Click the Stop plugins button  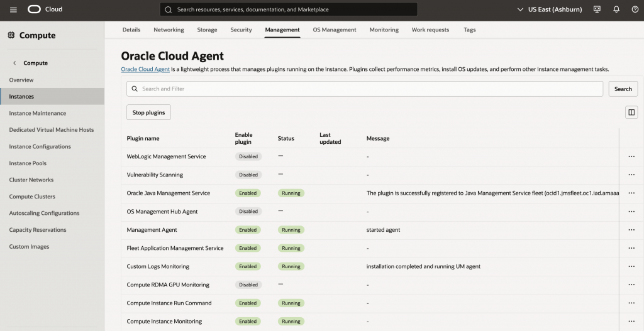pyautogui.click(x=148, y=112)
